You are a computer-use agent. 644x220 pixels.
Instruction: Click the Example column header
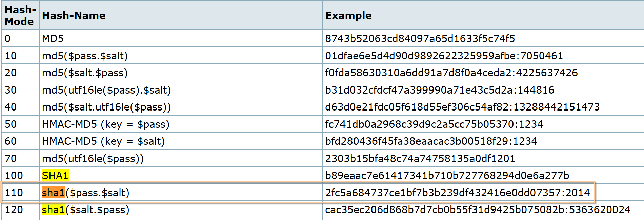coord(348,16)
